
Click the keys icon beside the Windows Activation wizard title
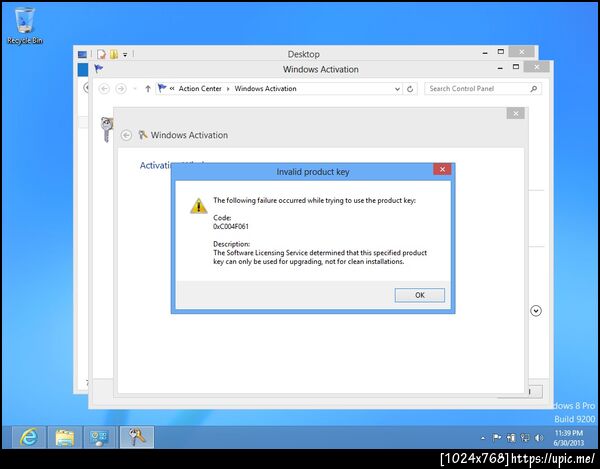pos(143,135)
